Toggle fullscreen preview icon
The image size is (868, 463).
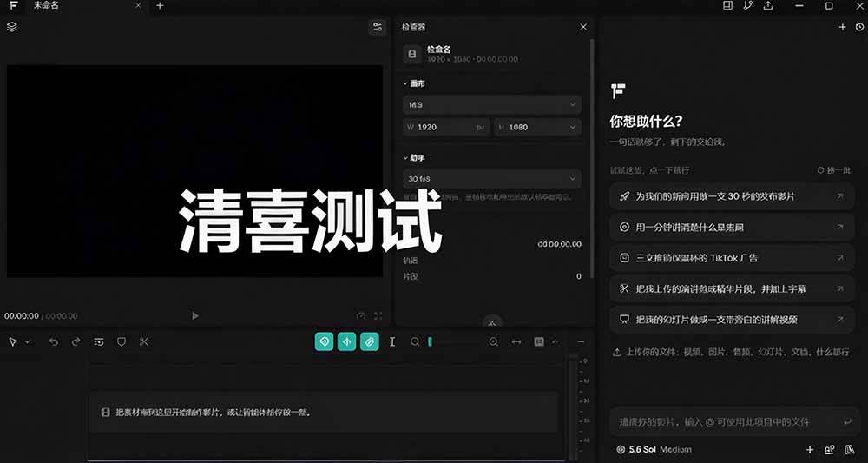(378, 315)
